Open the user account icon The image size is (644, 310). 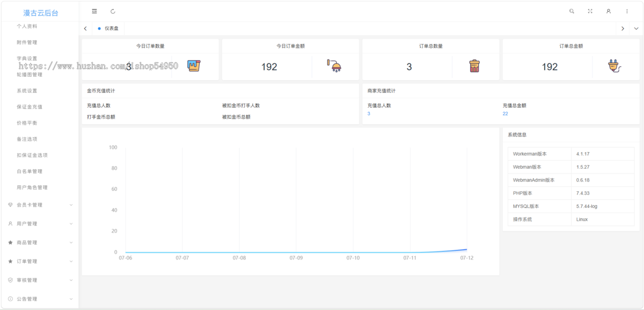point(609,11)
